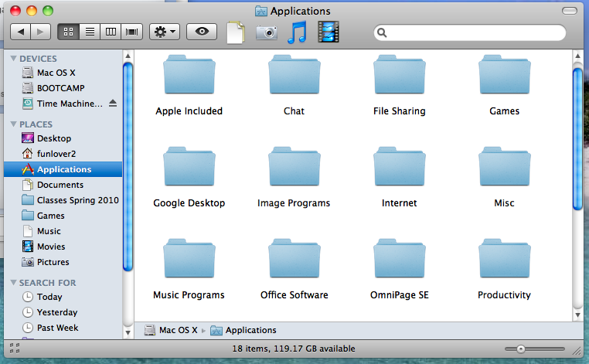Click the sidebar blue scroll thumb
Screen dimensions: 589x364
[128, 166]
